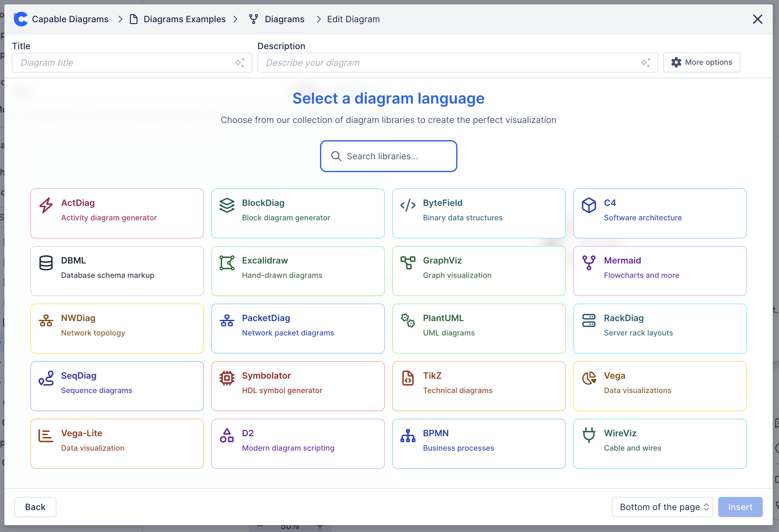Image resolution: width=779 pixels, height=532 pixels.
Task: Go to Capable Diagrams breadcrumb
Action: click(70, 19)
